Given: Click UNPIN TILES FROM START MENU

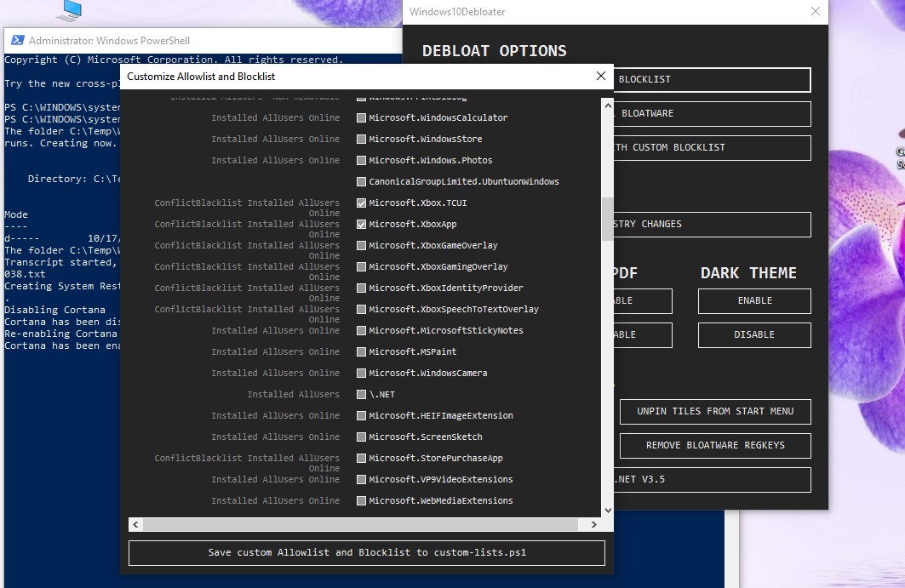Looking at the screenshot, I should tap(715, 411).
